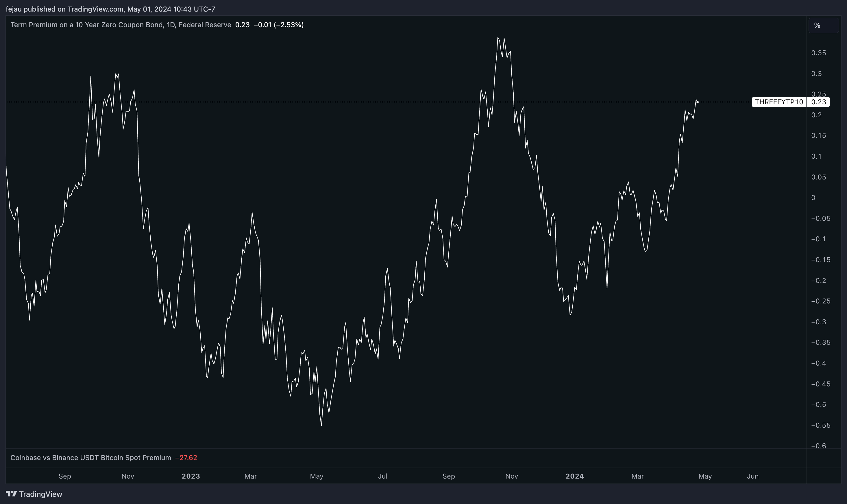Click the TradingView logo icon
The width and height of the screenshot is (847, 504).
(11, 494)
